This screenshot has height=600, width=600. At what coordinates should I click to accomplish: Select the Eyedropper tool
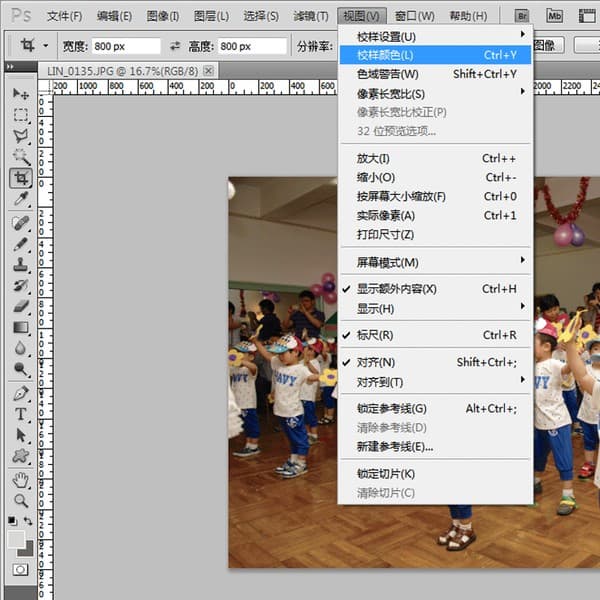tap(20, 200)
